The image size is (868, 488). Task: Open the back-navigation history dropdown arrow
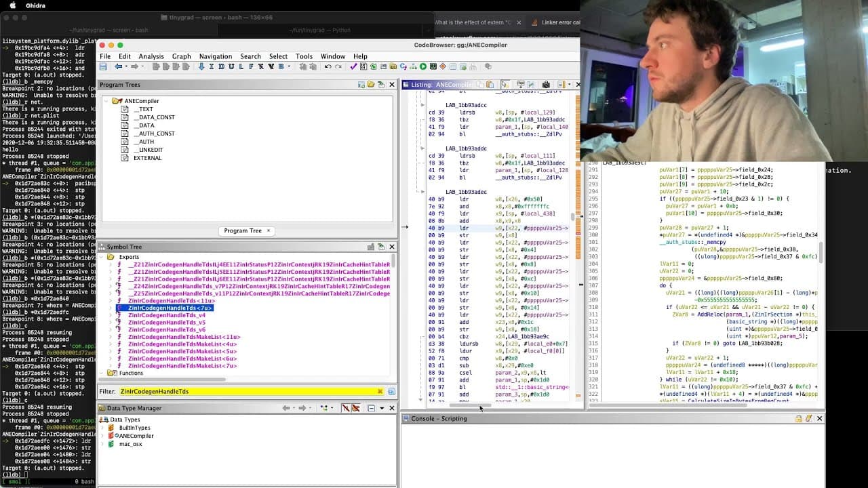coord(126,66)
